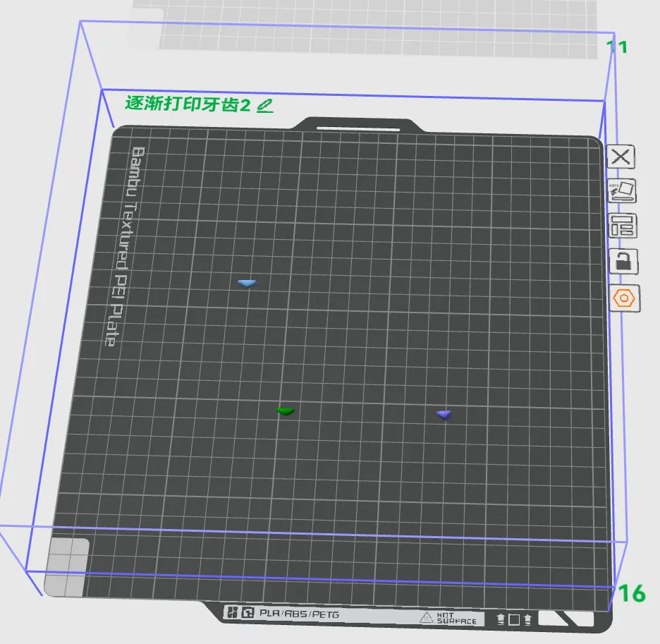The height and width of the screenshot is (644, 660).
Task: Click the pencil icon to rename plate
Action: coord(264,106)
